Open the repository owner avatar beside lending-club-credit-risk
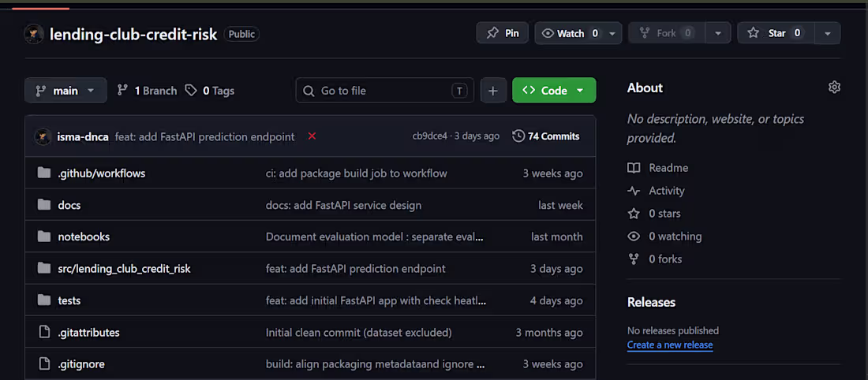Image resolution: width=868 pixels, height=380 pixels. (x=34, y=34)
